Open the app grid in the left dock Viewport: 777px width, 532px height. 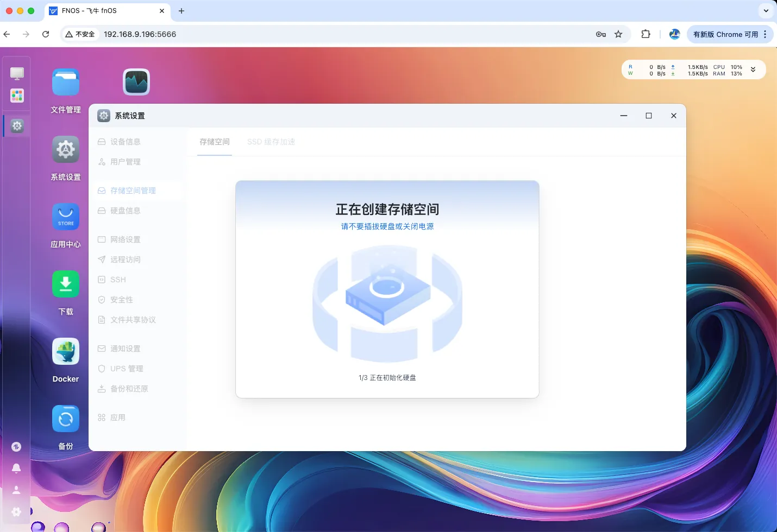click(x=17, y=96)
